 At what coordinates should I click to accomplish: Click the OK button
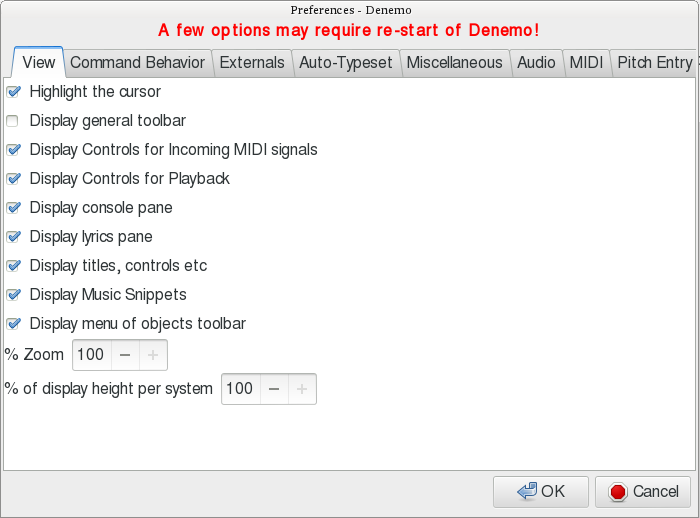(541, 491)
